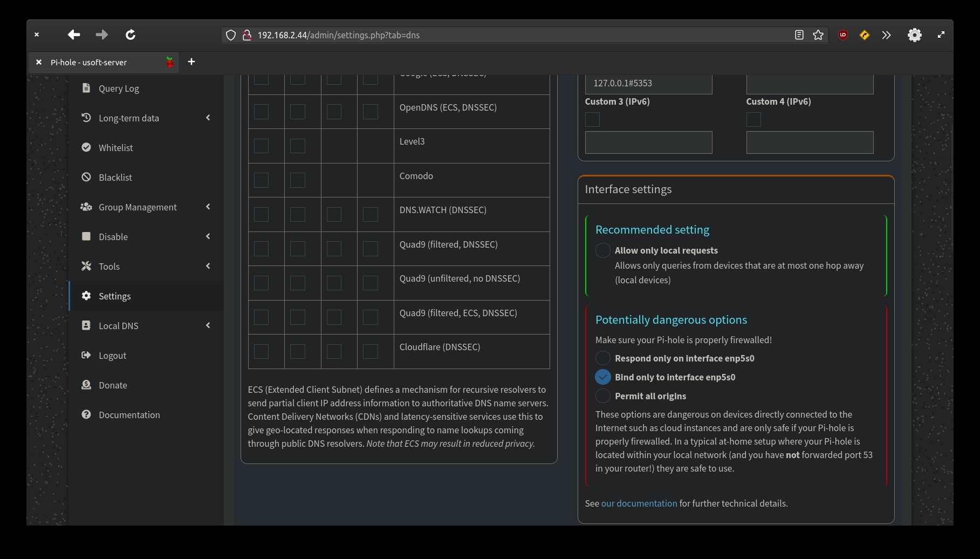The image size is (980, 559).
Task: Click the Interface settings heading
Action: coord(628,189)
